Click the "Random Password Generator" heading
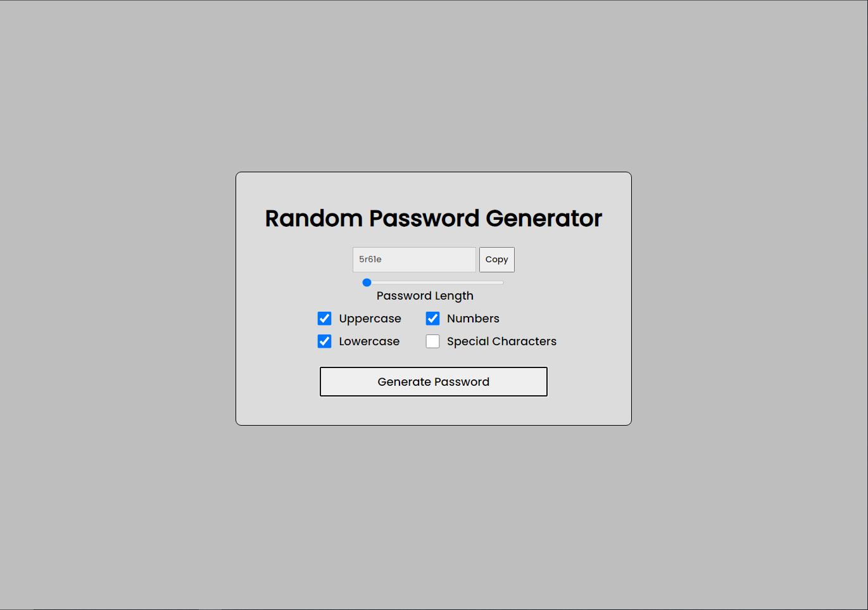Viewport: 868px width, 610px height. tap(434, 219)
